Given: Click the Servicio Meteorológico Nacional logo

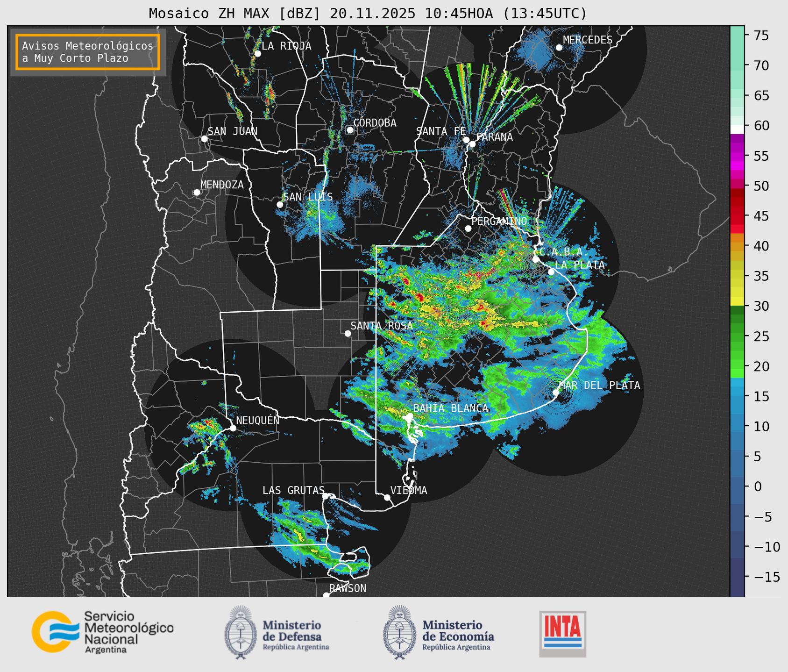Looking at the screenshot, I should (103, 632).
